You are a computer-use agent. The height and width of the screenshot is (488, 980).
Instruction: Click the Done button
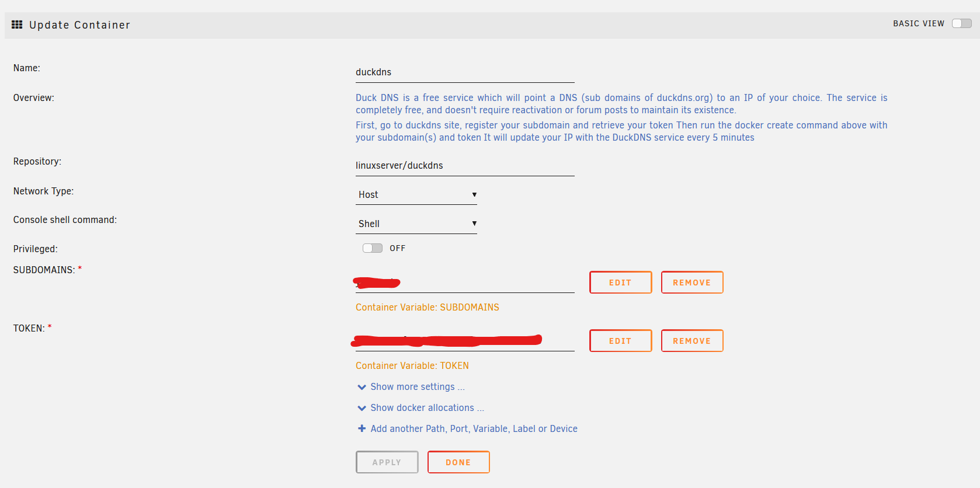point(458,462)
